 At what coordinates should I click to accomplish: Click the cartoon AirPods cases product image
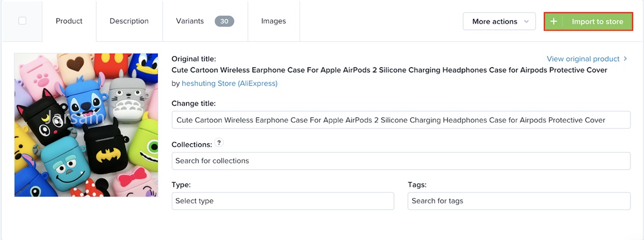coord(86,125)
